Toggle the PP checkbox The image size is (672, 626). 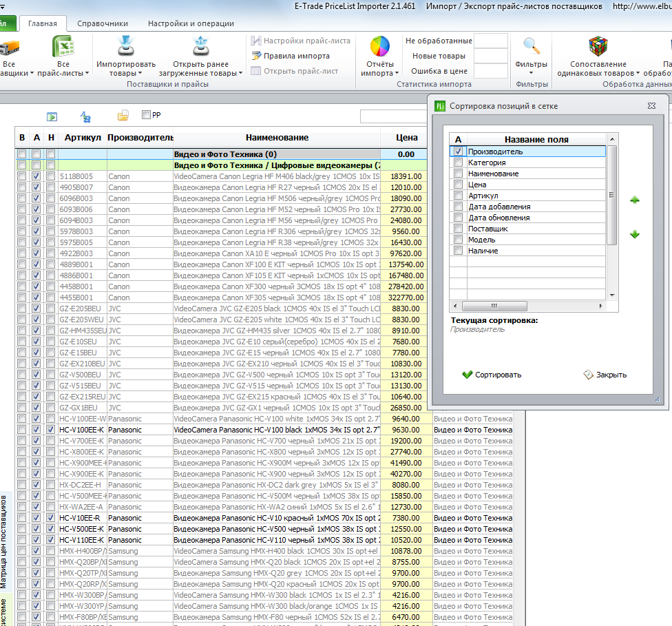tap(146, 114)
